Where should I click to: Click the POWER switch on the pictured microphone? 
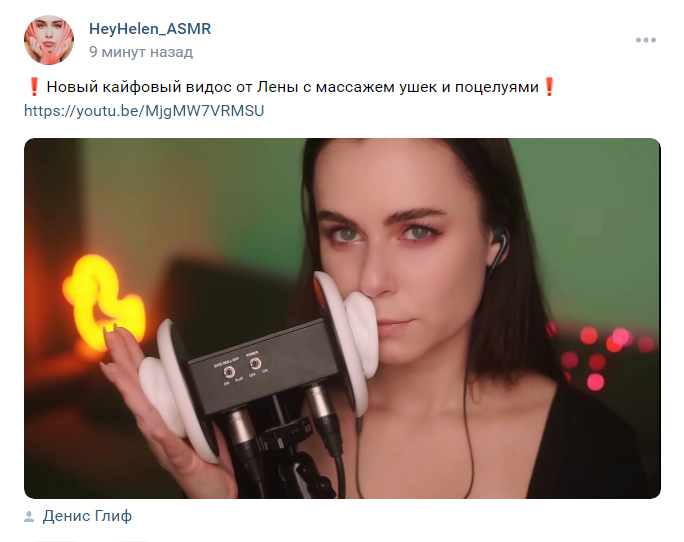255,364
